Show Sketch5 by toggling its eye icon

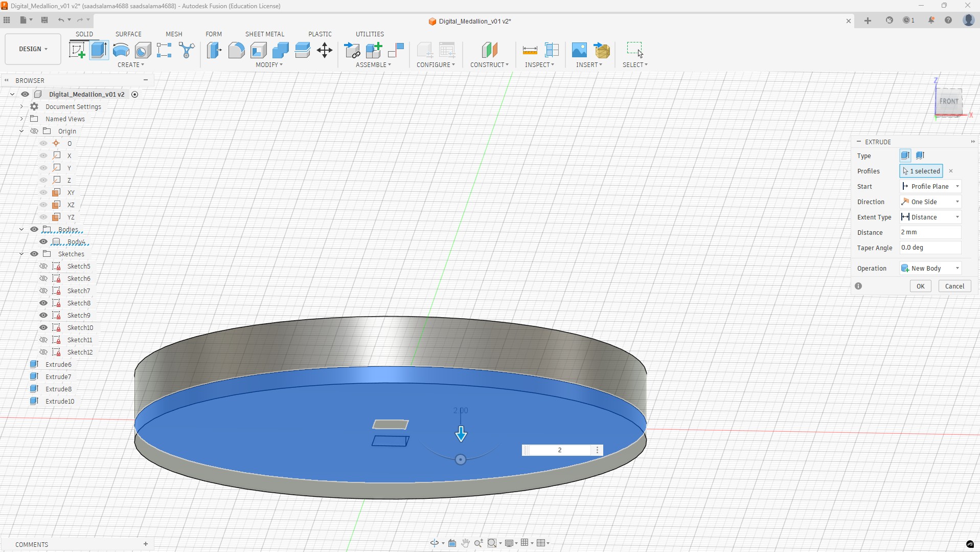tap(43, 266)
